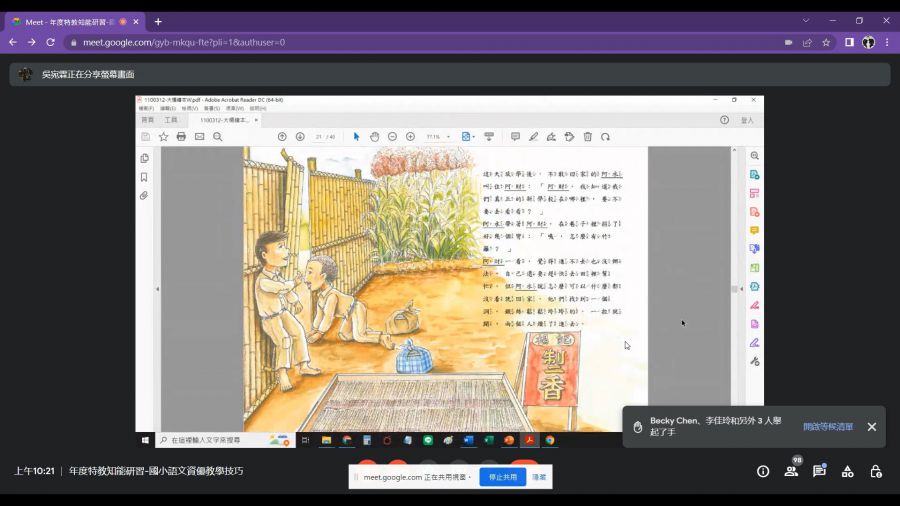Click the trash delete icon in Acrobat toolbar
This screenshot has width=900, height=506.
coord(588,137)
